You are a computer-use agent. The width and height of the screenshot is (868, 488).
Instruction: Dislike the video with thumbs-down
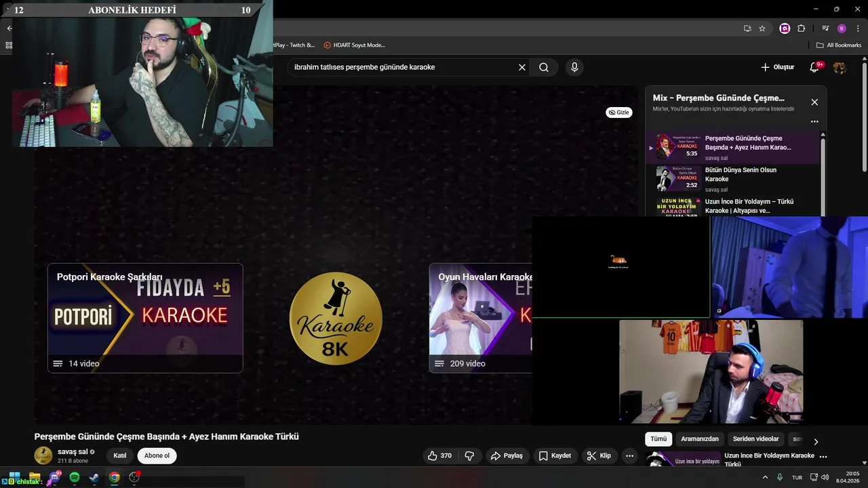[x=469, y=455]
